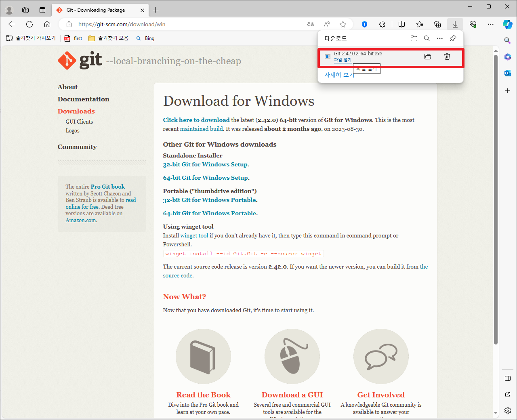
Task: Download 64-bit Git for Windows Setup
Action: (206, 178)
